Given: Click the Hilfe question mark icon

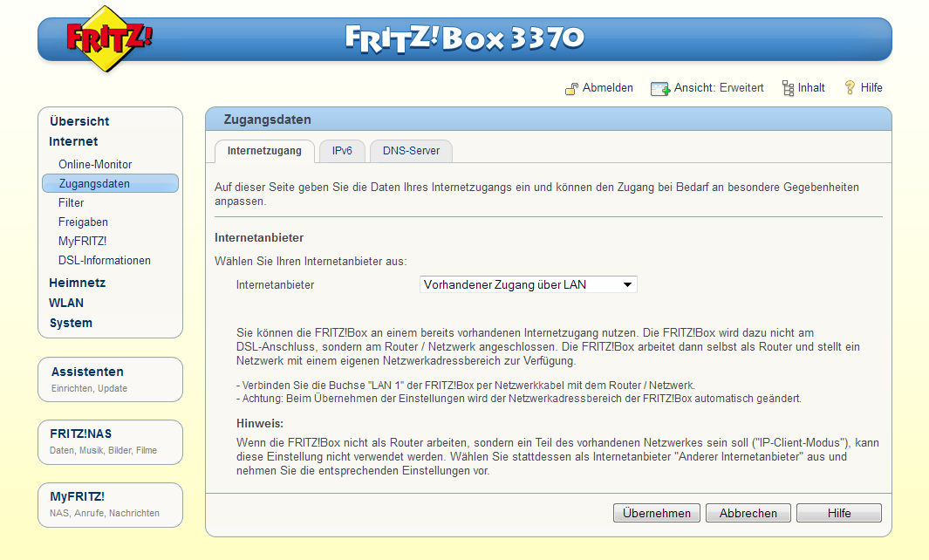Looking at the screenshot, I should tap(850, 88).
